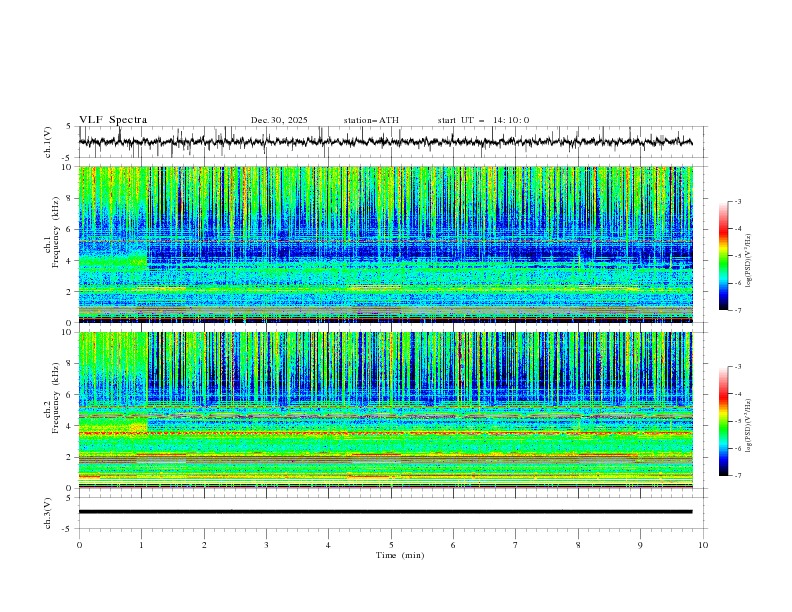This screenshot has height=612, width=792.
Task: Click time axis tick label "9"
Action: coord(640,545)
